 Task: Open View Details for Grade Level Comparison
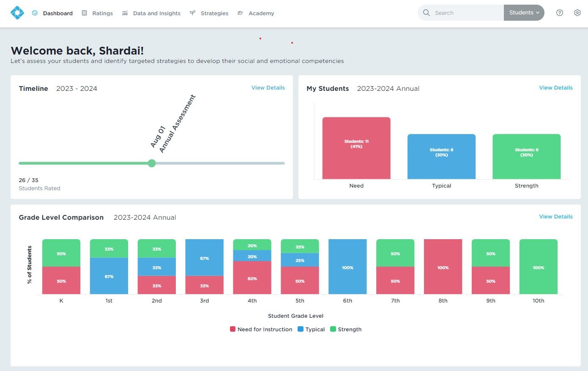[x=555, y=216]
